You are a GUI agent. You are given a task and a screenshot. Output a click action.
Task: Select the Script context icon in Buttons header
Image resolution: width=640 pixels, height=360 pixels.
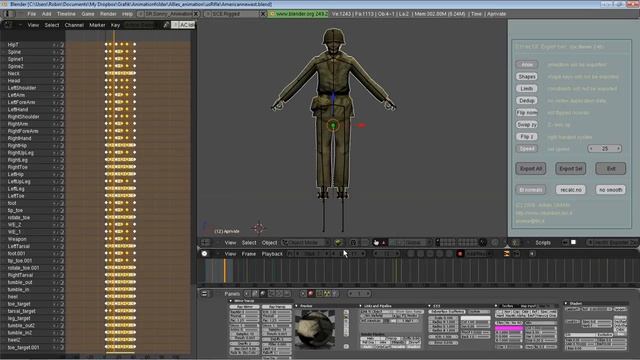click(x=255, y=293)
